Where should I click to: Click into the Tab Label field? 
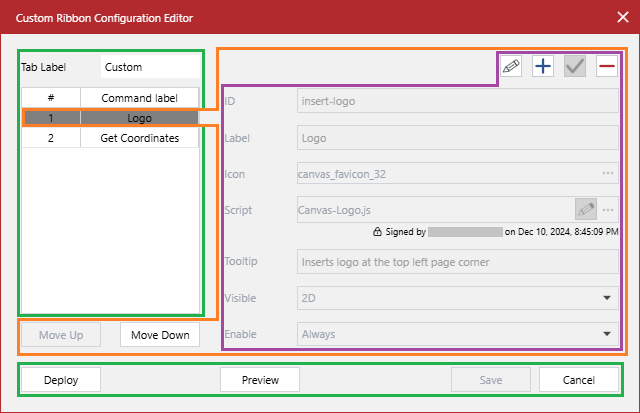[148, 67]
